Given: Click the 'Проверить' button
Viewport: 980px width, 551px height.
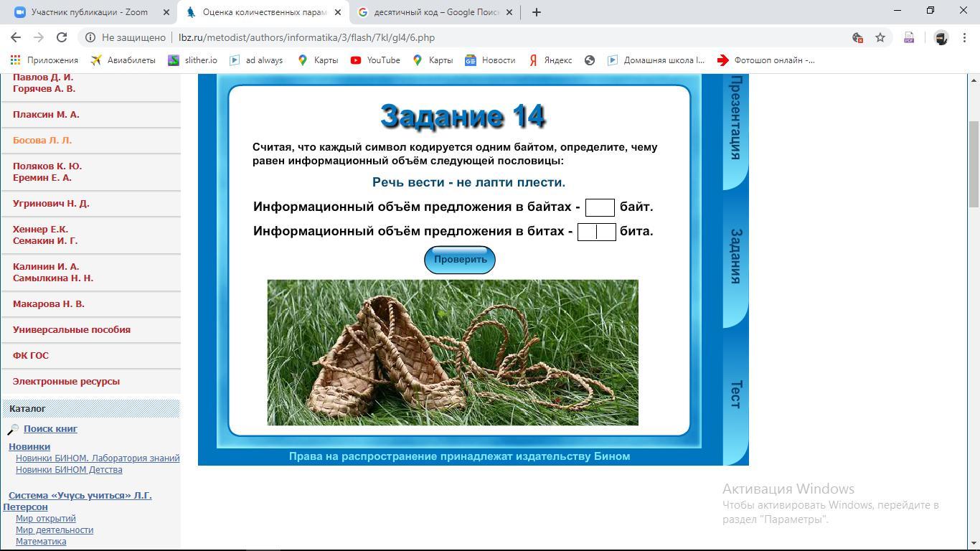Looking at the screenshot, I should pyautogui.click(x=460, y=260).
